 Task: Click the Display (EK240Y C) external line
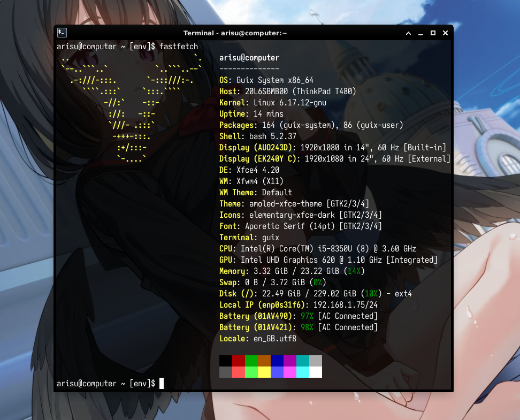(x=334, y=159)
